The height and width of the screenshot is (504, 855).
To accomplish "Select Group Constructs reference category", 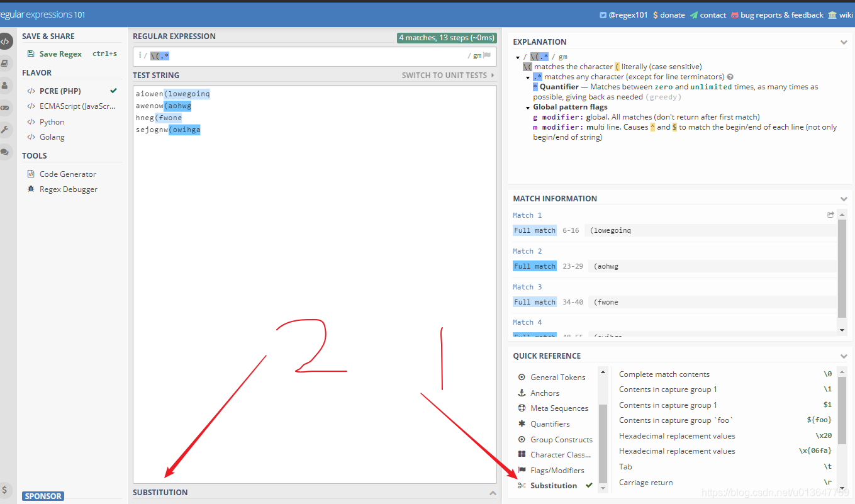I will tap(555, 439).
